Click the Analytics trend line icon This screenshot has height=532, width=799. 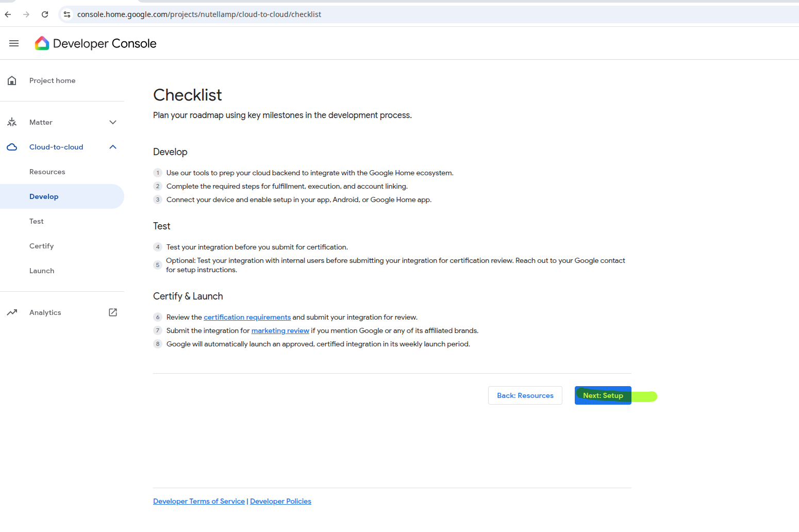coord(12,312)
